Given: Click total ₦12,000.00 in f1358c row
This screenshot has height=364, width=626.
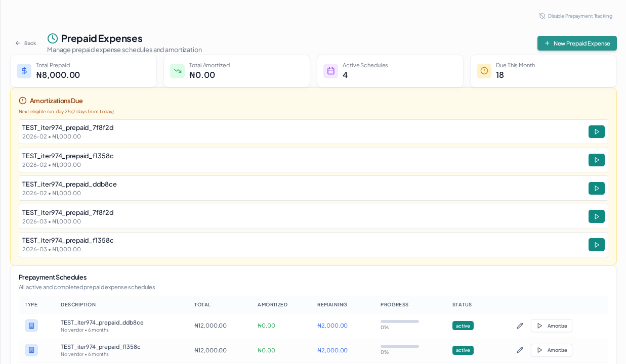Looking at the screenshot, I should pyautogui.click(x=211, y=350).
